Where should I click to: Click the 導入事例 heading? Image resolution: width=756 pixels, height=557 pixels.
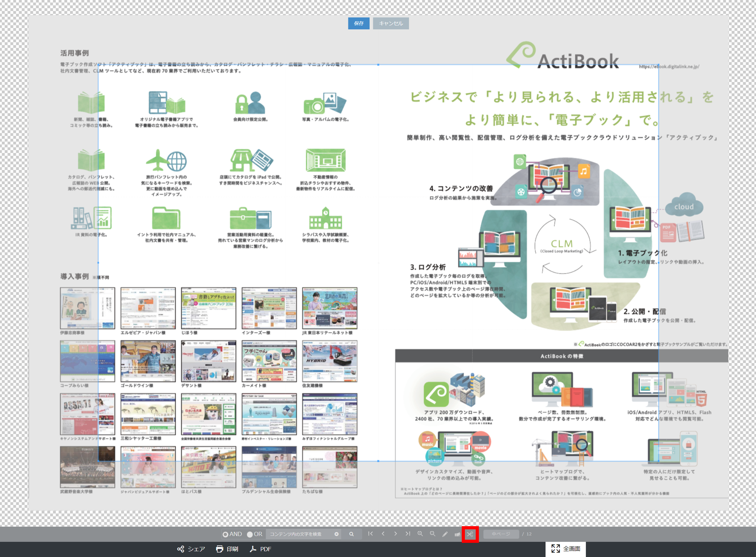[x=75, y=277]
